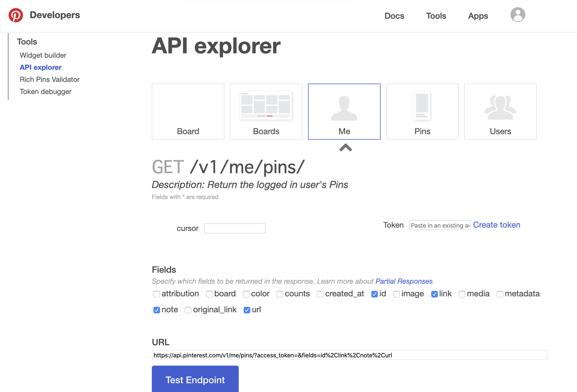Click the request URL text field
The image size is (577, 392).
[x=350, y=355]
